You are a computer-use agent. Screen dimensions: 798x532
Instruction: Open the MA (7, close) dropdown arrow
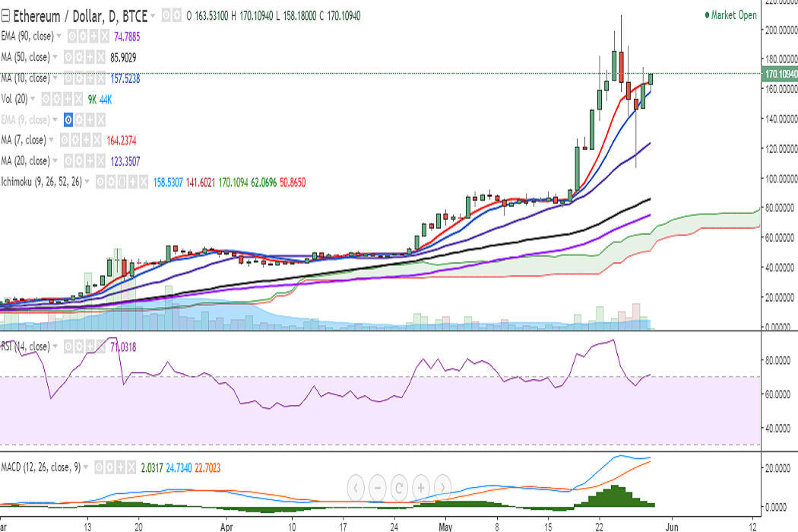[x=51, y=140]
